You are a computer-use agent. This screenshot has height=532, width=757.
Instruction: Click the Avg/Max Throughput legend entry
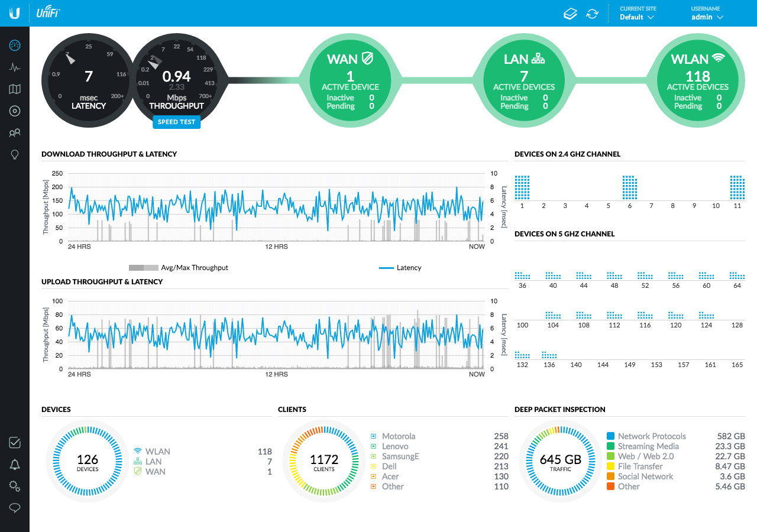click(178, 268)
